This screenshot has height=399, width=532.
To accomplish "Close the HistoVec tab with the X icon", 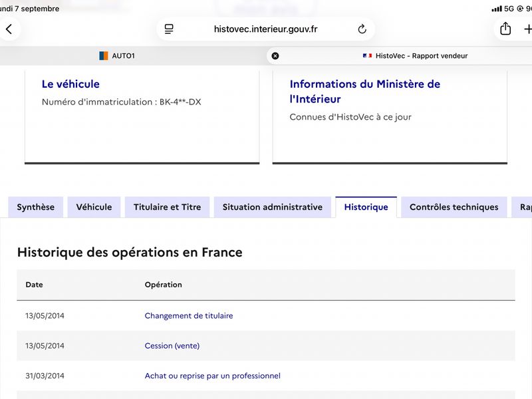I will point(275,56).
